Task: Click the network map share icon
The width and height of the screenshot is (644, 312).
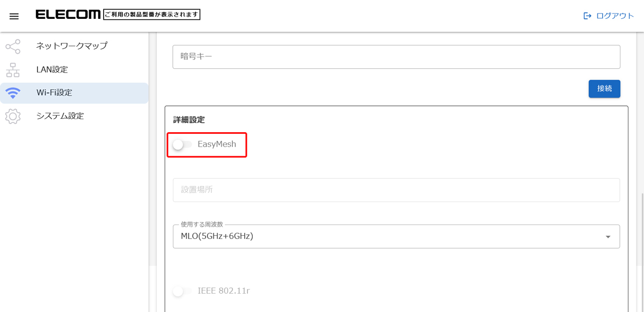Action: [x=13, y=47]
